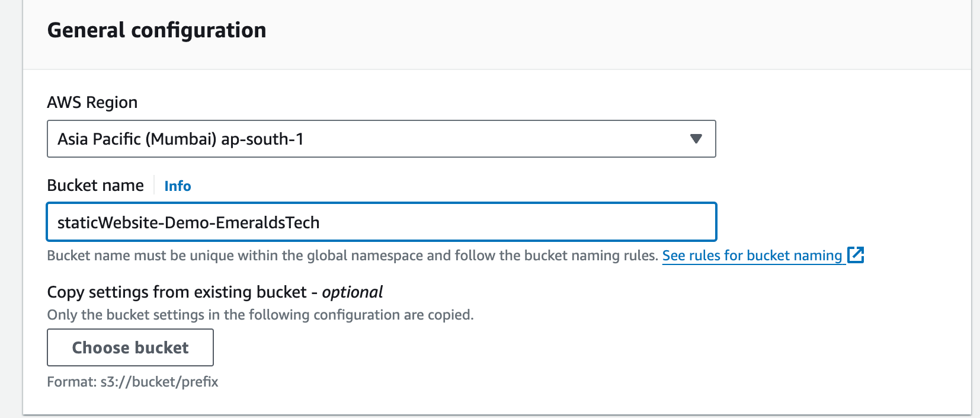Screen dimensions: 980x418
Task: Click the staticWebsite-Demo-EmeraldsTech text in the field
Action: pos(188,222)
